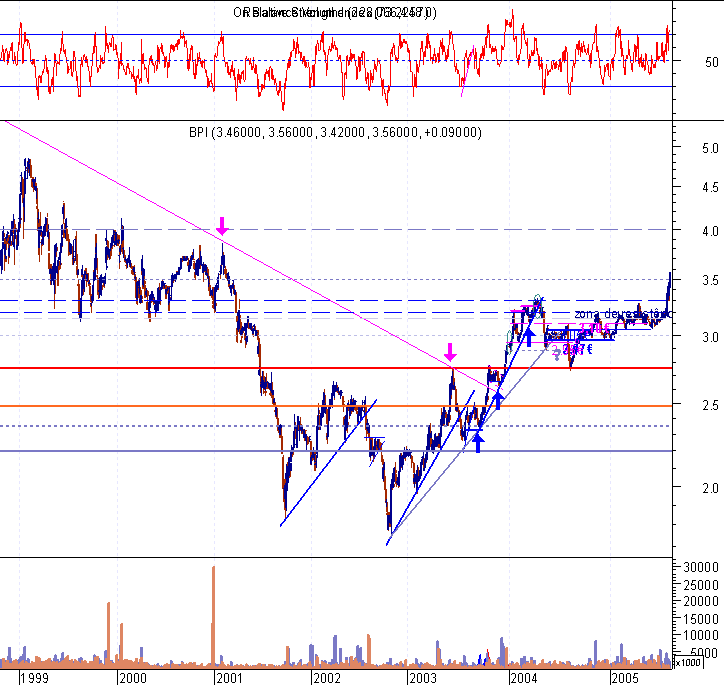Click the 20000 volume axis label
Image resolution: width=724 pixels, height=685 pixels.
tap(701, 601)
